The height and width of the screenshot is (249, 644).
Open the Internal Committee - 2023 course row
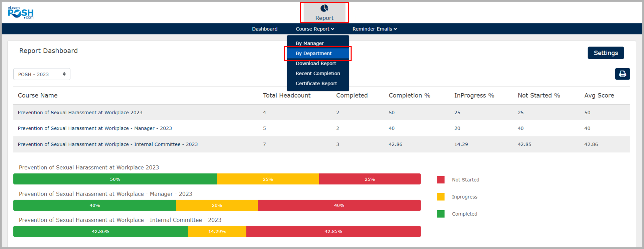coord(108,144)
